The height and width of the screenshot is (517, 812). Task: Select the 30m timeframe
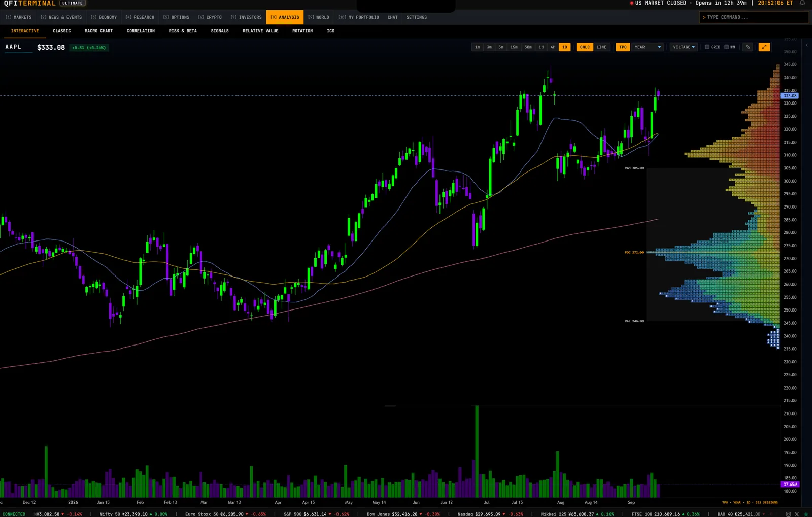528,47
